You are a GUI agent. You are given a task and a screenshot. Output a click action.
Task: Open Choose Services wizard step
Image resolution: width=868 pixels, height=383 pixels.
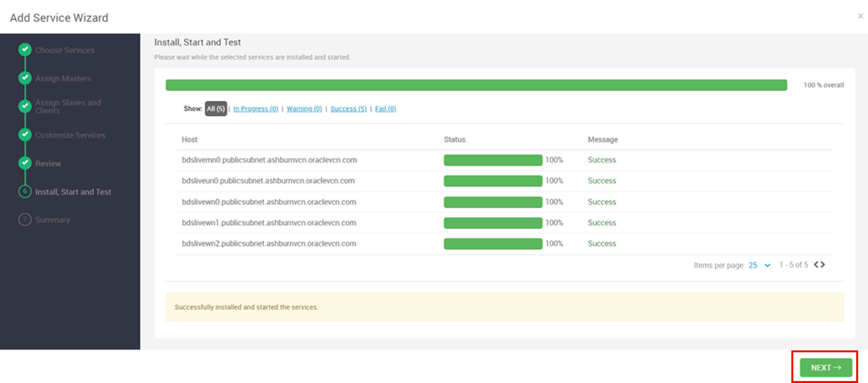point(65,50)
